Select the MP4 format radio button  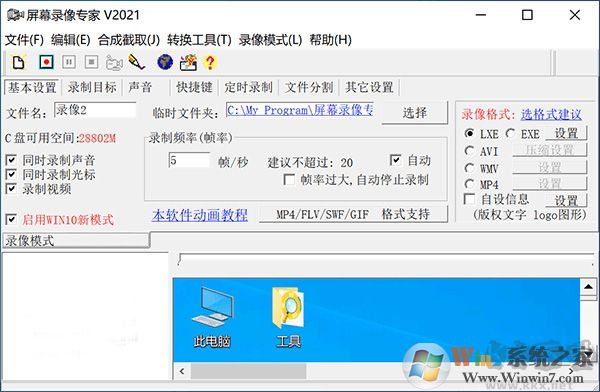[x=469, y=184]
